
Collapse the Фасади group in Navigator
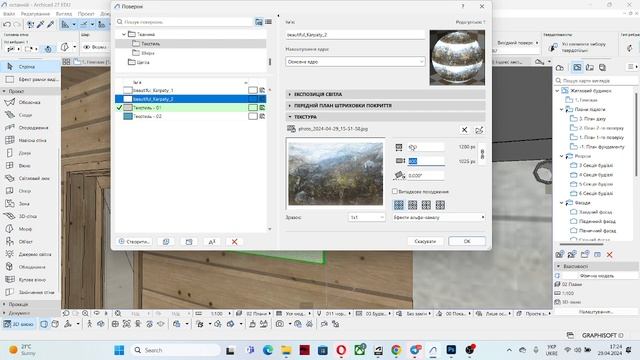pos(562,202)
